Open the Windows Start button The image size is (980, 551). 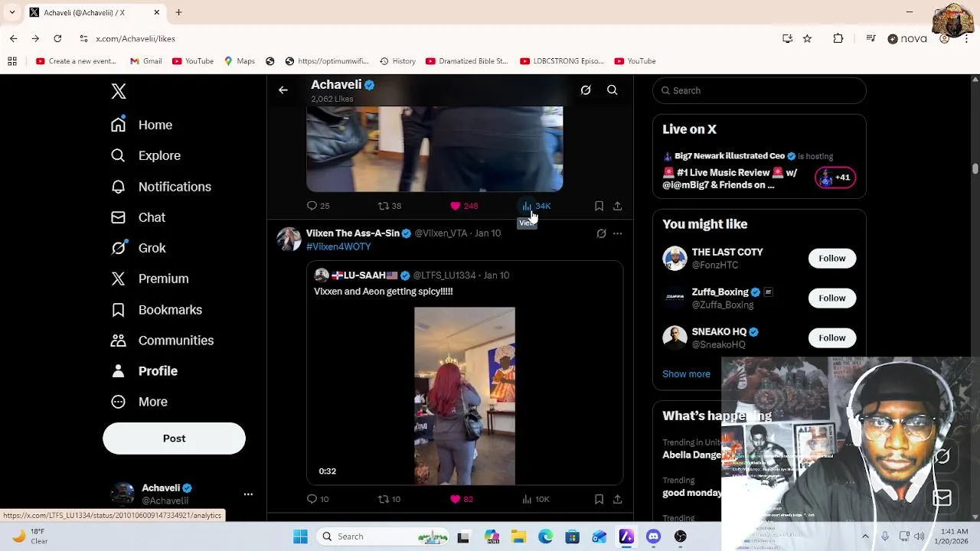pos(300,536)
